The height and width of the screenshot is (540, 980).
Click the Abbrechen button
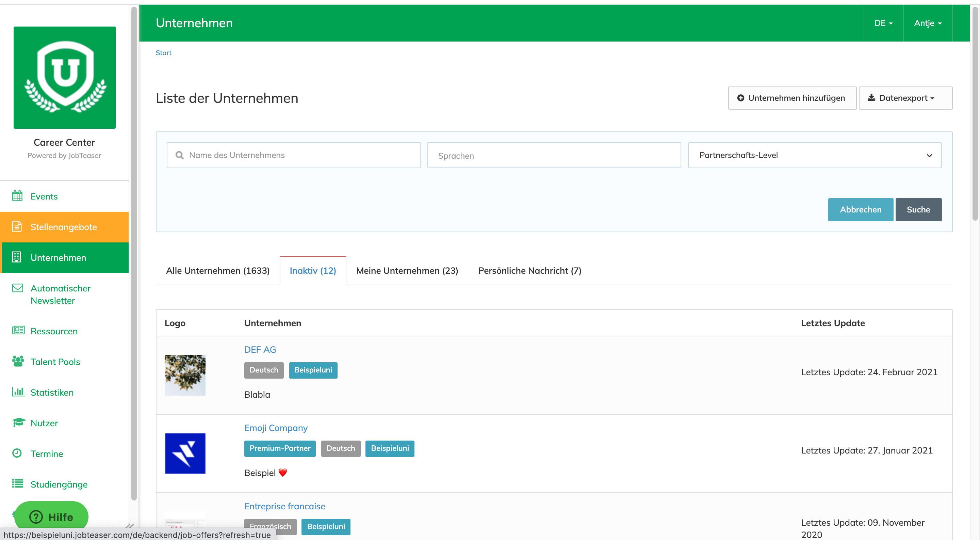coord(861,209)
